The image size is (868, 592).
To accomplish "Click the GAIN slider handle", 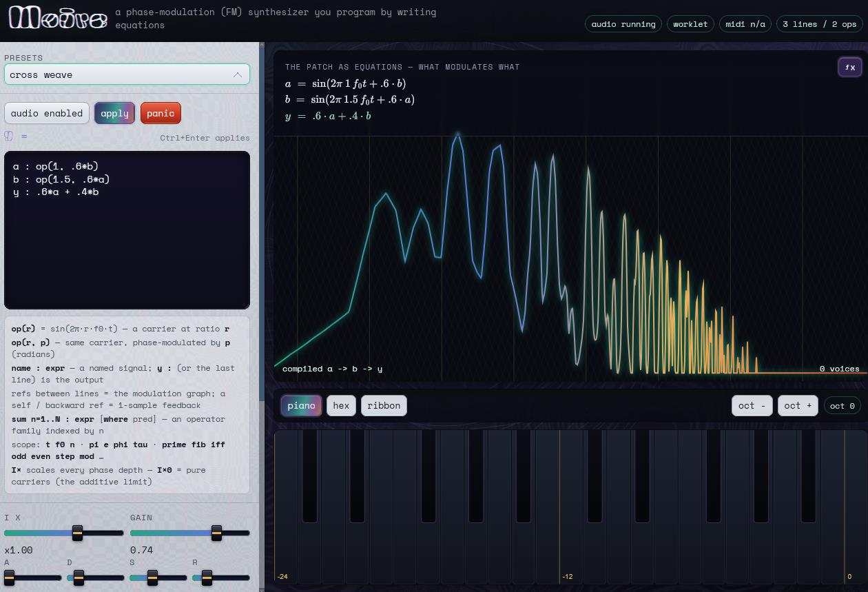I will click(216, 533).
